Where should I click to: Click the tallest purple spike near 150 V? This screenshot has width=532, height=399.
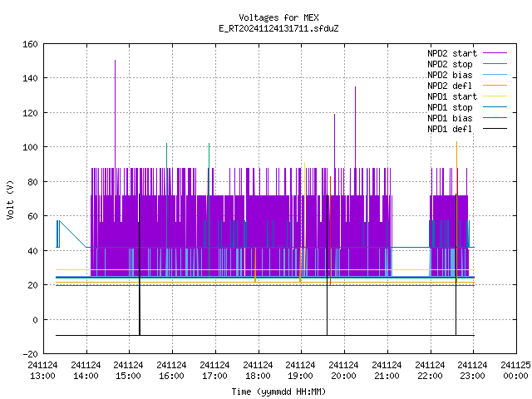click(115, 114)
